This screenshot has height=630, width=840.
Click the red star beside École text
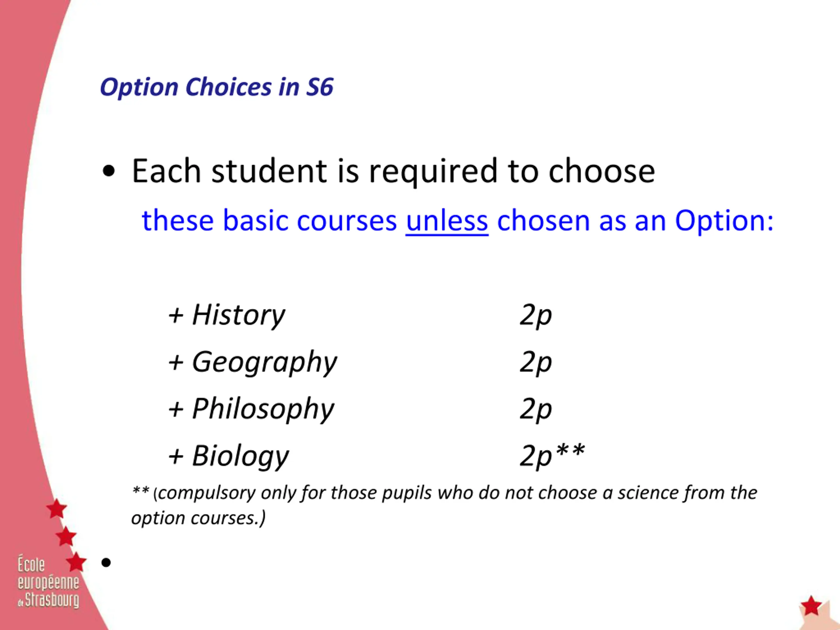(76, 562)
